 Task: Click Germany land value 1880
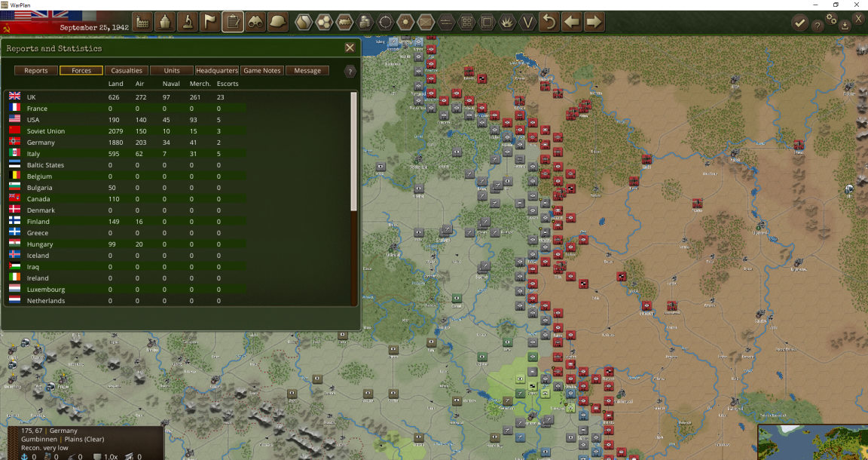pos(117,143)
